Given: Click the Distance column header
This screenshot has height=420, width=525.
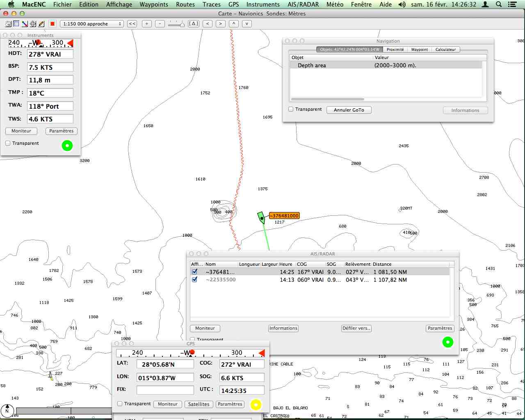Looking at the screenshot, I should point(410,264).
